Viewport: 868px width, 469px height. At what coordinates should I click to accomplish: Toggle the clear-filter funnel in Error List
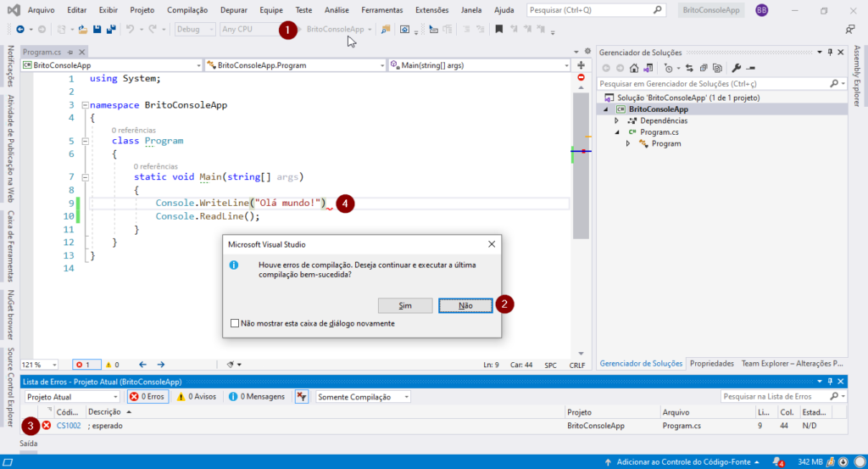pos(301,396)
